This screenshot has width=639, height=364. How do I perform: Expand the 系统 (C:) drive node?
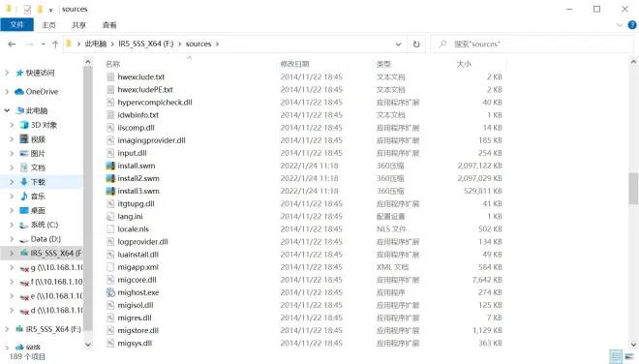pyautogui.click(x=12, y=225)
